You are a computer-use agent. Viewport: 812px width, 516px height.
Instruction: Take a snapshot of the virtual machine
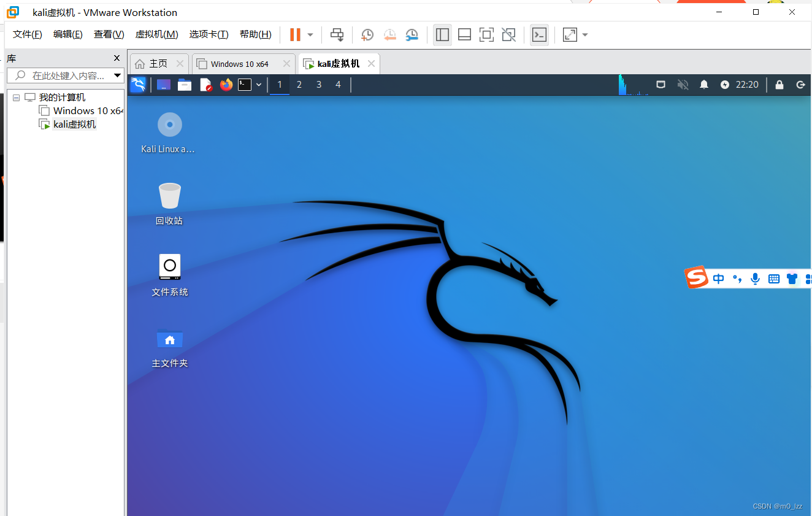click(x=367, y=35)
